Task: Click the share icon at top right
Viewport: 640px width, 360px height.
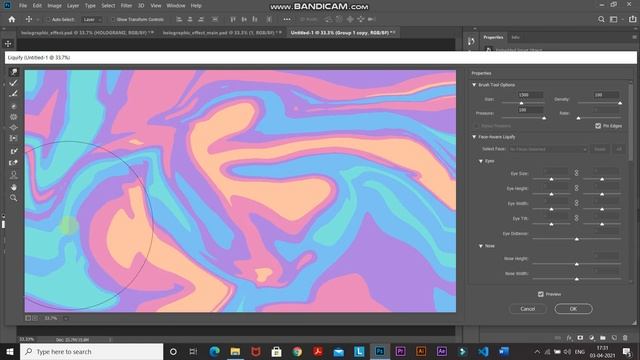Action: (632, 19)
